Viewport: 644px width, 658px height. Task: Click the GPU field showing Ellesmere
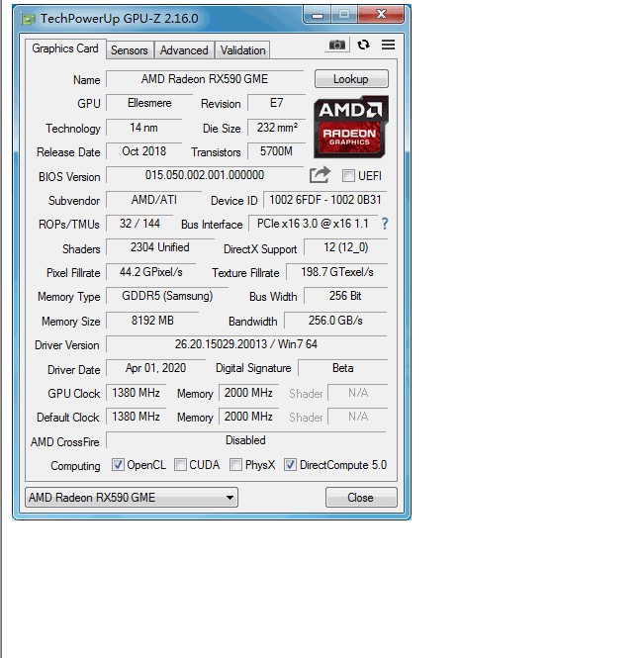149,103
